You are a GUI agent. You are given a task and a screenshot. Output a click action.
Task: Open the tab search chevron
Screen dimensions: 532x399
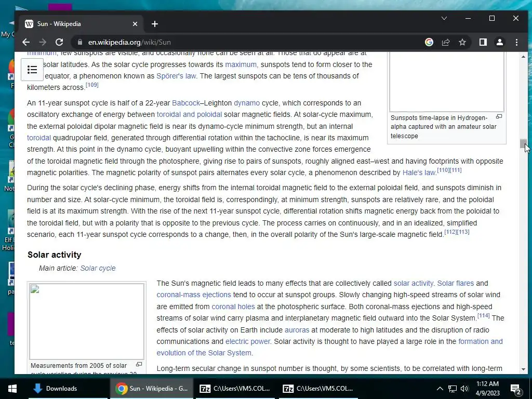point(444,18)
